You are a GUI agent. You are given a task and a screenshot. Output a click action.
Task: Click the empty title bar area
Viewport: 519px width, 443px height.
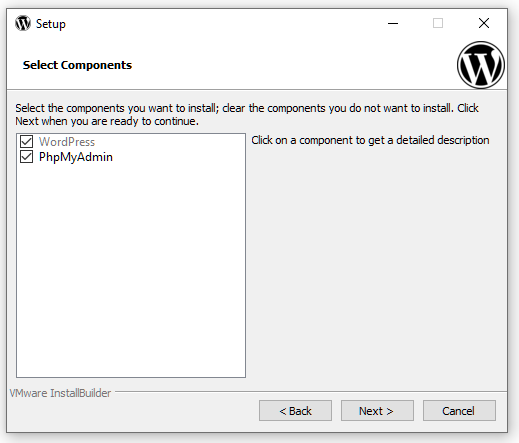(217, 23)
